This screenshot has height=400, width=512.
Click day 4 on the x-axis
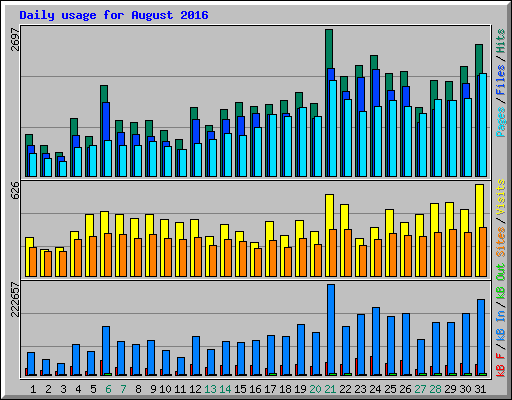(x=78, y=389)
